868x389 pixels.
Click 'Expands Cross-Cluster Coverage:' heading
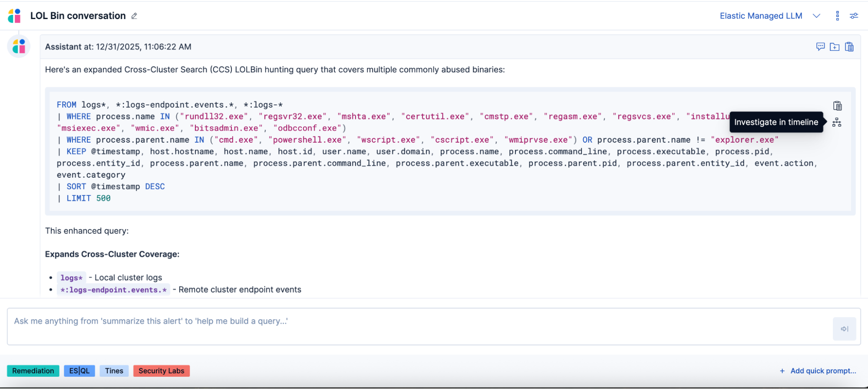(x=112, y=254)
